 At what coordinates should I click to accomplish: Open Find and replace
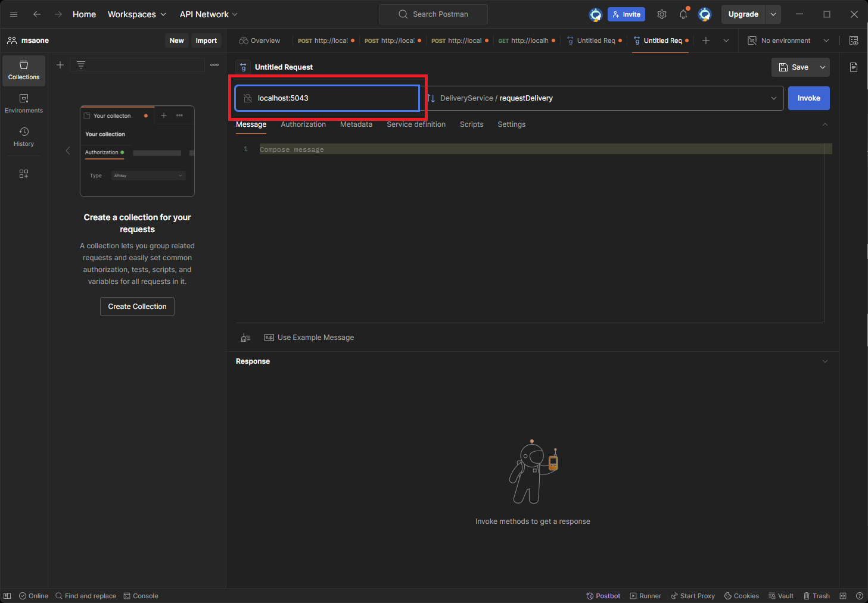coord(86,596)
